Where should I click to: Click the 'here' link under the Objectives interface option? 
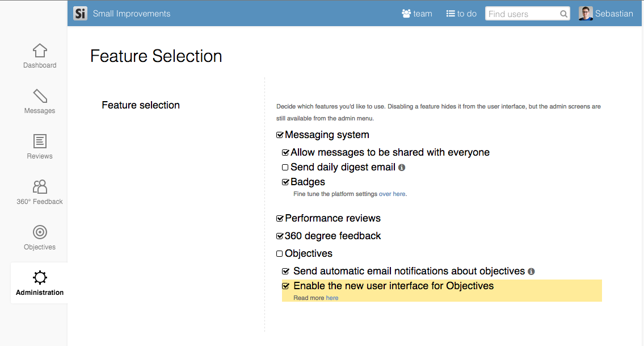332,298
